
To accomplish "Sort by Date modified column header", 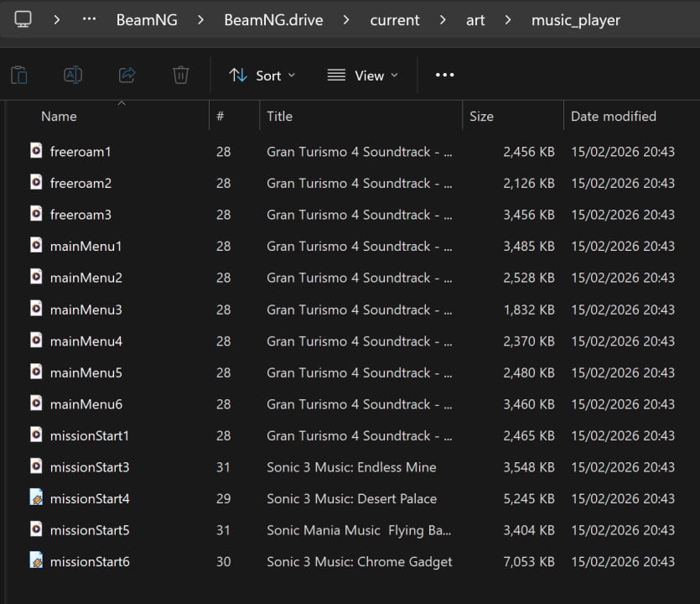I will tap(614, 117).
